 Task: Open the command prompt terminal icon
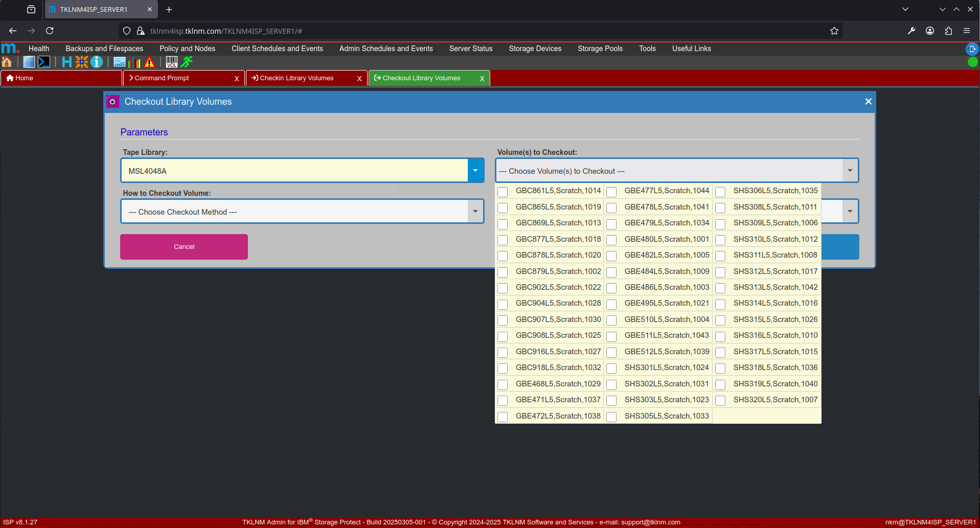coord(44,62)
